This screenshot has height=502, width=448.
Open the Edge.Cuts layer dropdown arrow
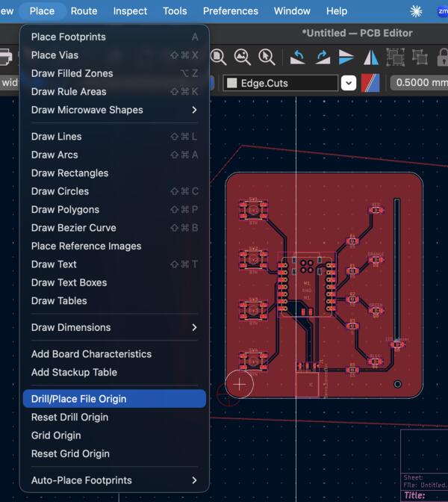[348, 83]
